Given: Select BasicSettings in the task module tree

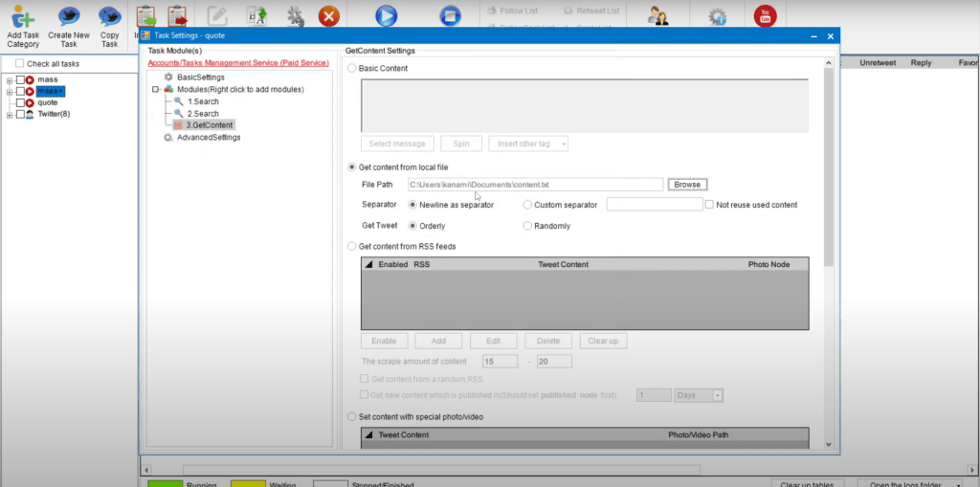Looking at the screenshot, I should tap(200, 77).
